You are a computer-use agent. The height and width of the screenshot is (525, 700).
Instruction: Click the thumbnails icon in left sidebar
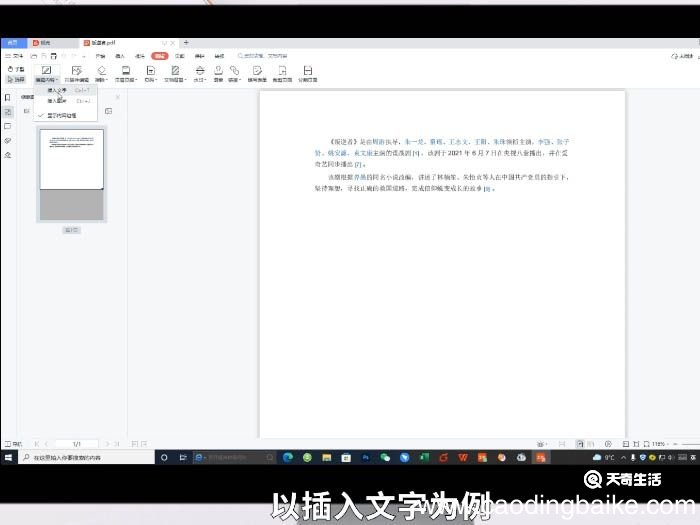click(x=8, y=112)
